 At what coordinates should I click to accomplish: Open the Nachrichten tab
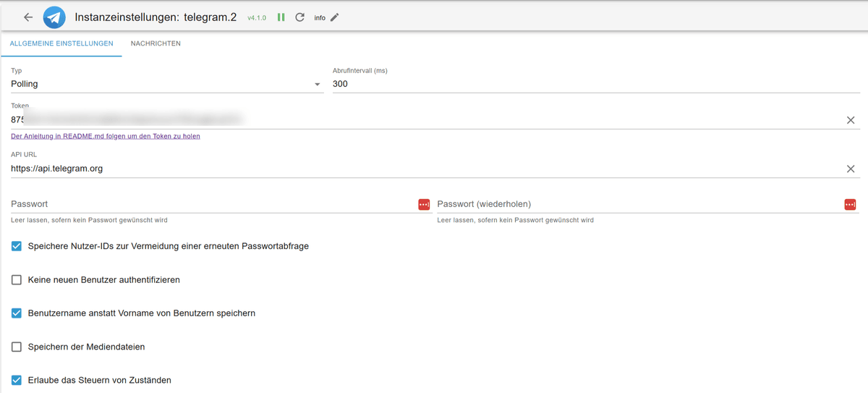[x=156, y=43]
